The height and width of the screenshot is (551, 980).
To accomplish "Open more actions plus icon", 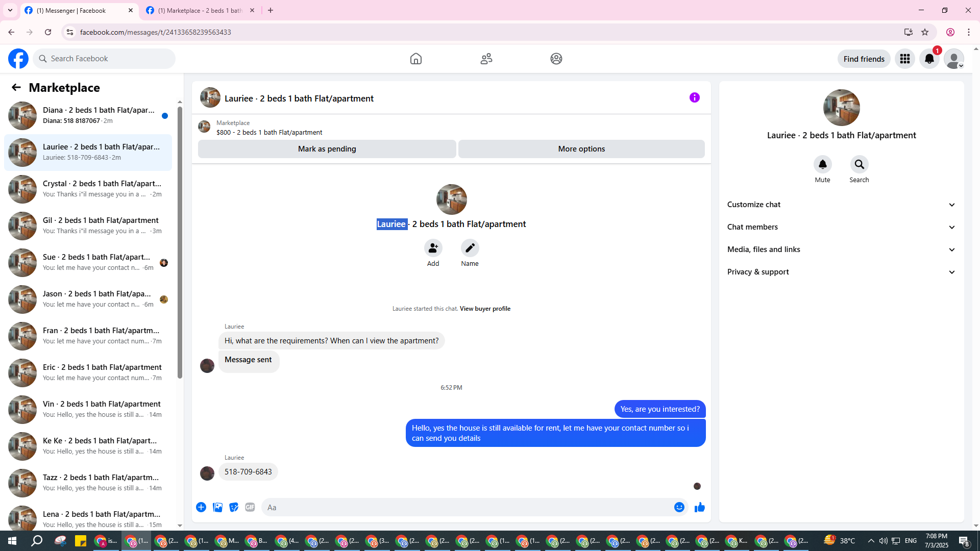I will 201,507.
